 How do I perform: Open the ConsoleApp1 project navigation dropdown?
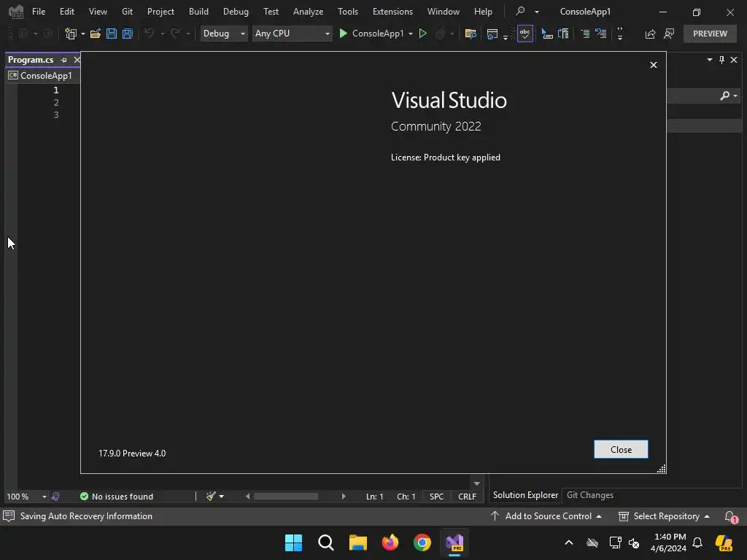point(42,76)
